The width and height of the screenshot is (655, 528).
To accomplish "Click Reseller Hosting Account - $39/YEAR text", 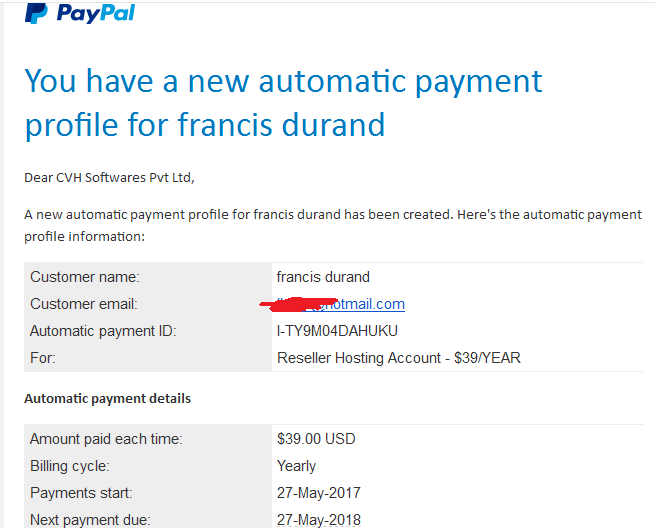I will pos(399,358).
